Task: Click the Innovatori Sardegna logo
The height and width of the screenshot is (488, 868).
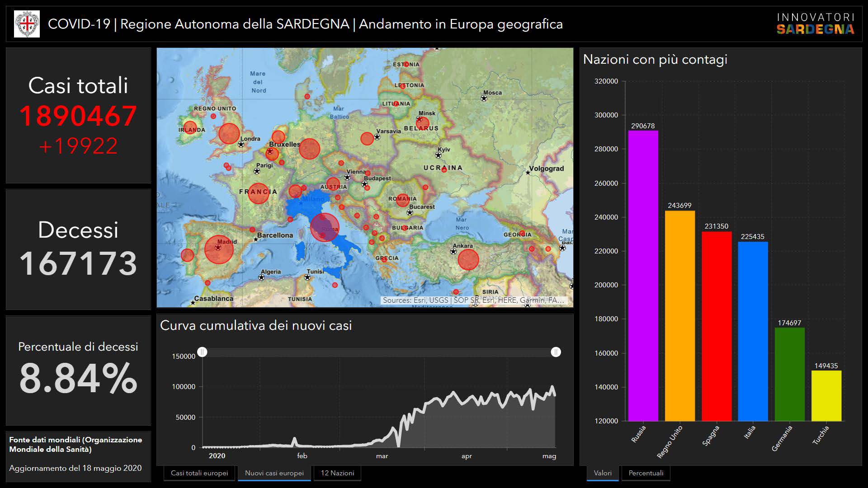Action: pyautogui.click(x=815, y=24)
